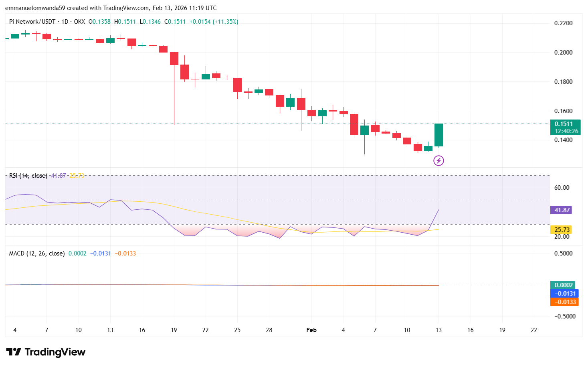Click the lightning bolt event icon below the candles

[438, 161]
